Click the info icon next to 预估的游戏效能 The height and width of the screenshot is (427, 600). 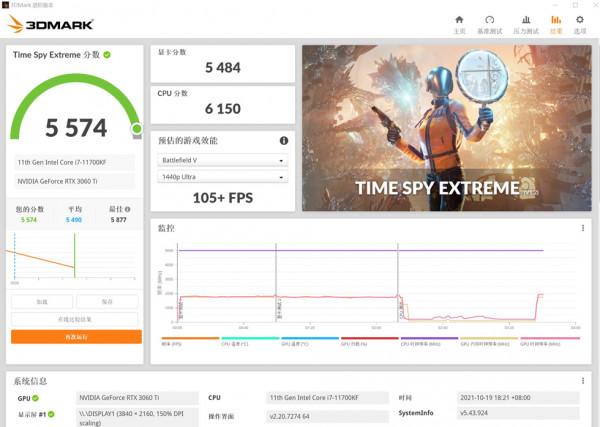click(x=284, y=140)
